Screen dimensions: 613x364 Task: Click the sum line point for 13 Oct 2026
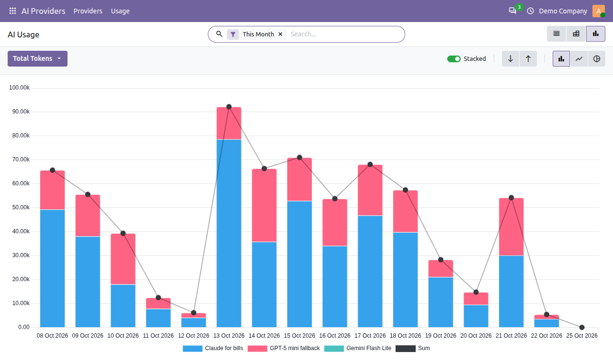[229, 107]
